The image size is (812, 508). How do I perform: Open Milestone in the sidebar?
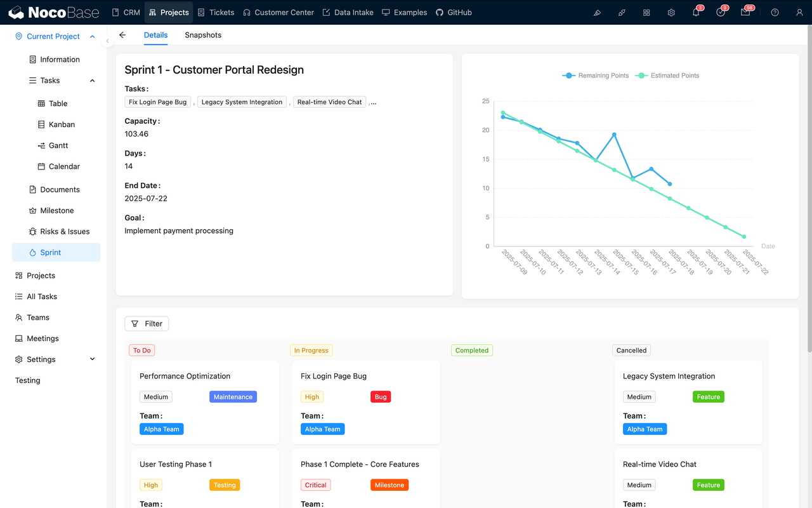tap(56, 210)
